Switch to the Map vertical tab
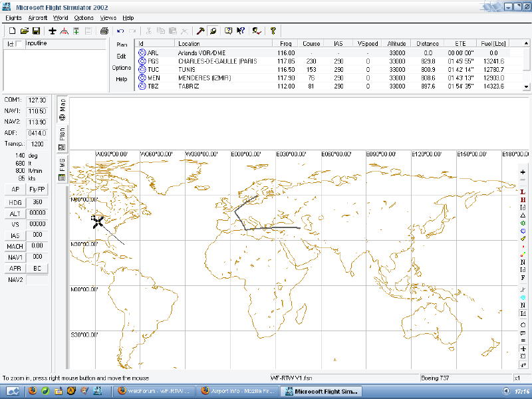 click(62, 110)
